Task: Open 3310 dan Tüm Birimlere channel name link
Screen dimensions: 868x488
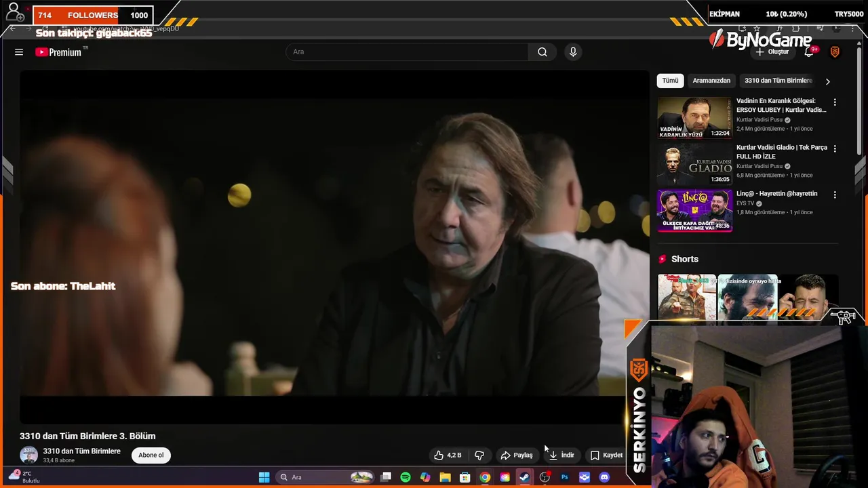Action: click(x=82, y=451)
